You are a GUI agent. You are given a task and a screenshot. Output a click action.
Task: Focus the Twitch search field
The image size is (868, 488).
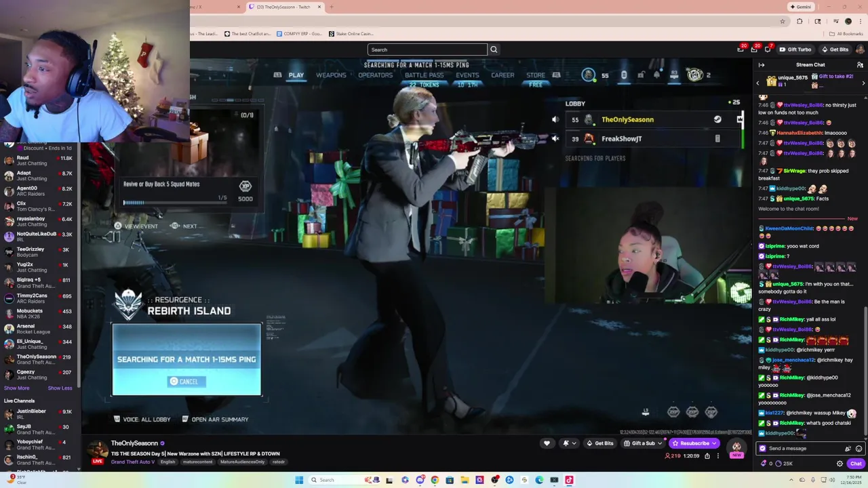[x=427, y=49]
